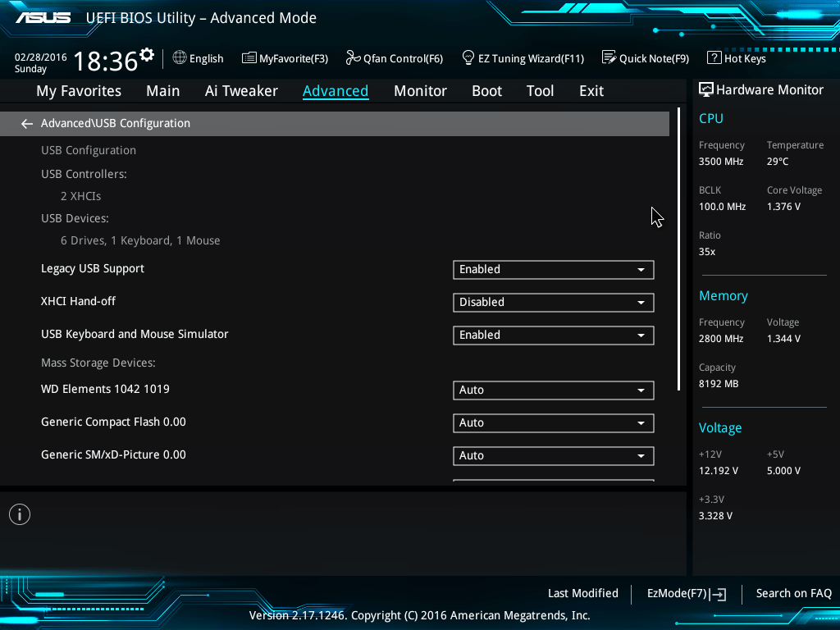Switch to the Ai Tweaker tab
The height and width of the screenshot is (630, 840).
tap(241, 91)
